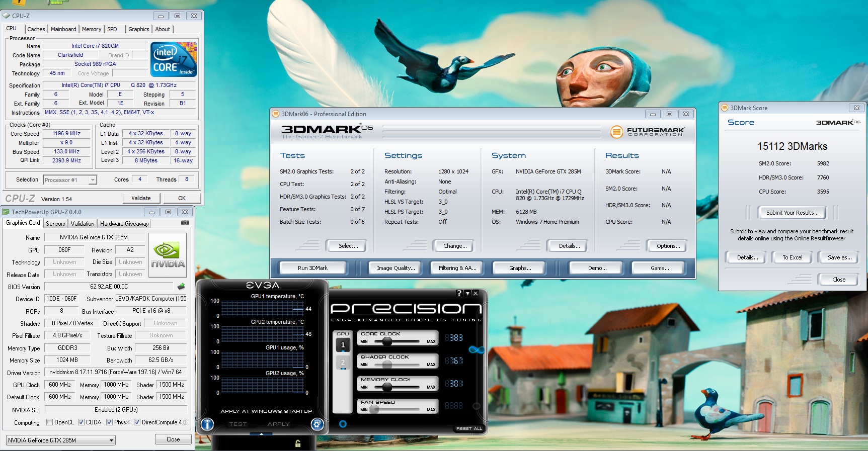Image resolution: width=868 pixels, height=451 pixels.
Task: Click the Filtering & AA... button
Action: click(457, 268)
